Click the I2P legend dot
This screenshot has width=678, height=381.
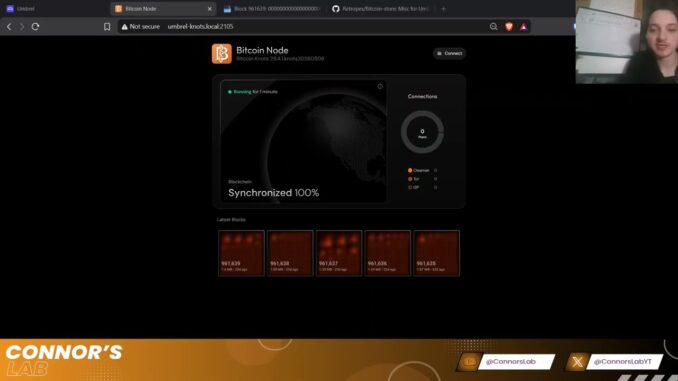pos(410,188)
